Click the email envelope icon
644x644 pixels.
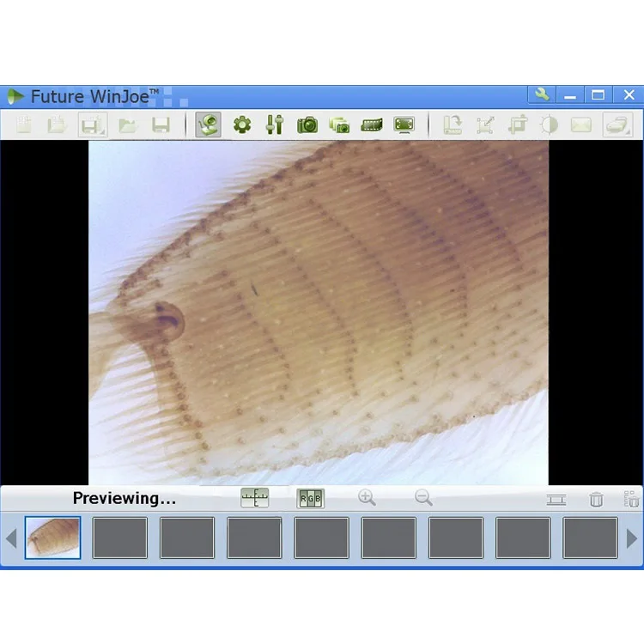click(x=581, y=125)
